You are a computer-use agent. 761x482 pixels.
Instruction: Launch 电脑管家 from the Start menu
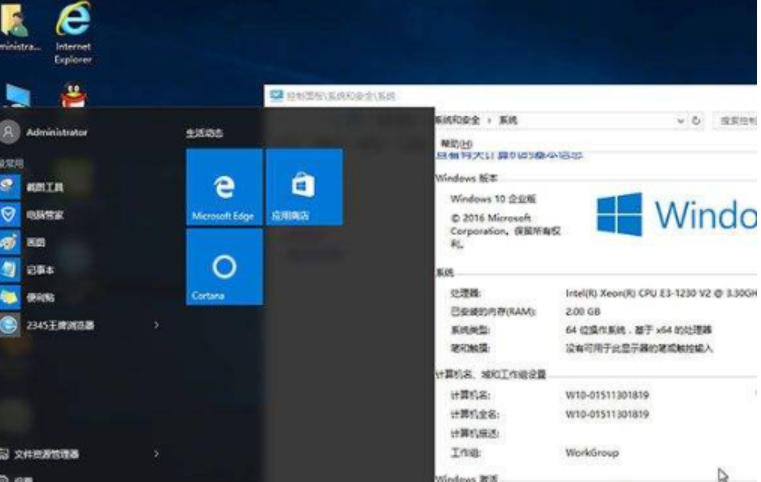tap(45, 214)
